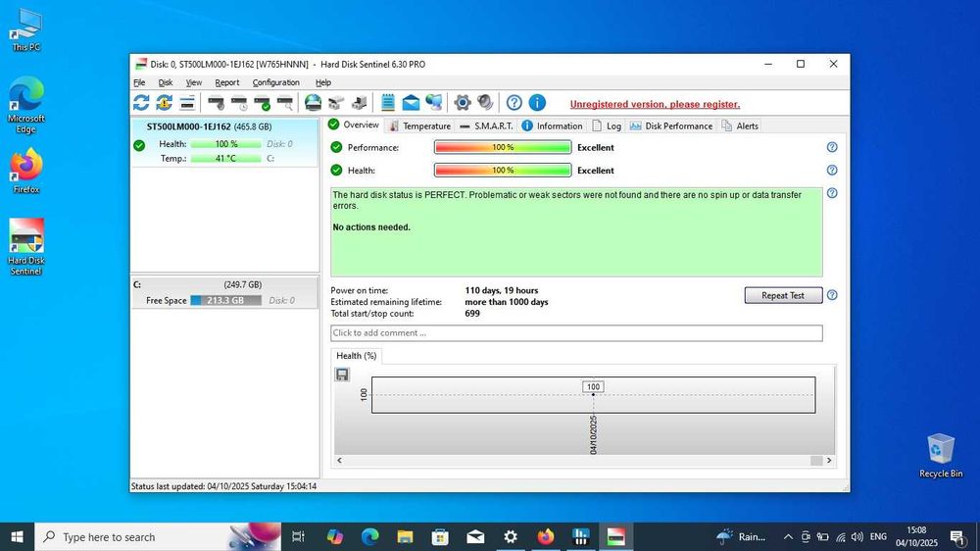Switch to the Temperature tab

[419, 125]
